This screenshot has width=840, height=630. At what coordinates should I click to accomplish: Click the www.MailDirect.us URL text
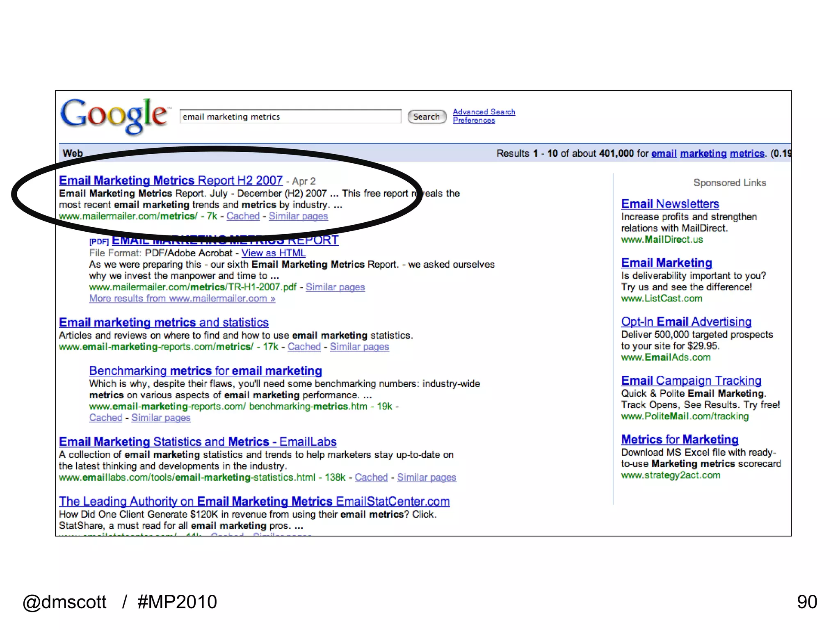point(662,240)
